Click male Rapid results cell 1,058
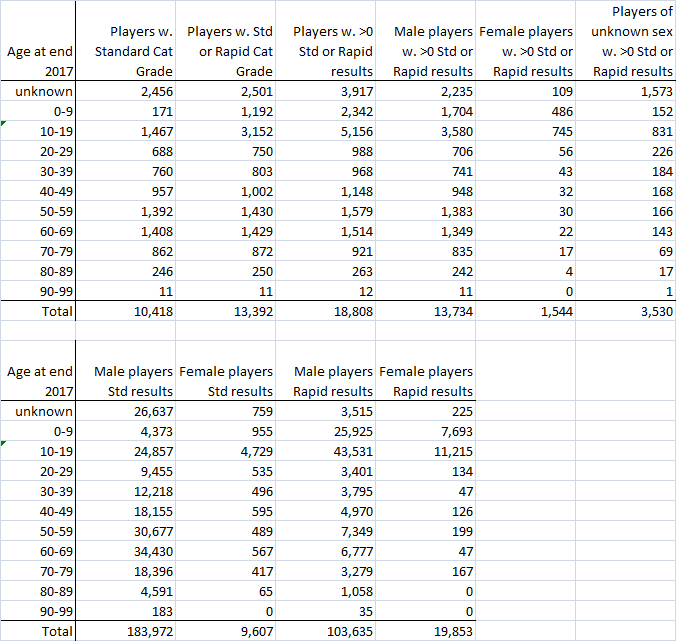Image resolution: width=676 pixels, height=641 pixels. pos(325,591)
